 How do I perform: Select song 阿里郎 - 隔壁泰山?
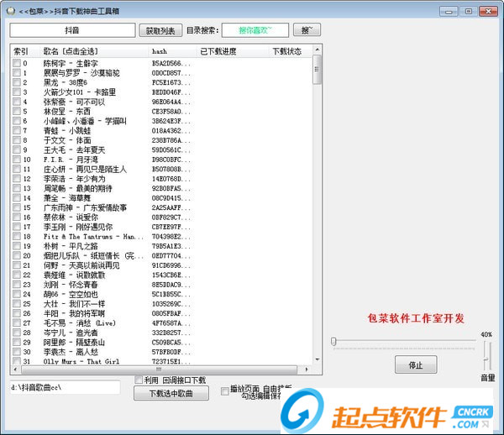point(74,343)
